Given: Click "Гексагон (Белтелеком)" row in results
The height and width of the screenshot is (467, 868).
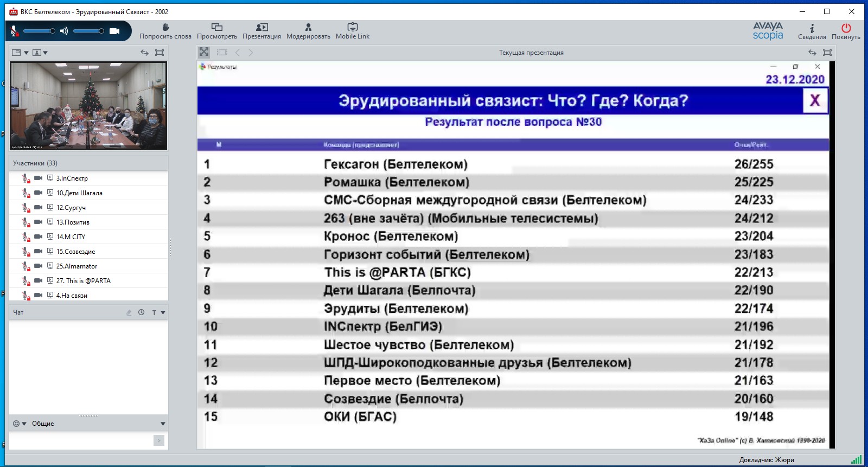Looking at the screenshot, I should pos(395,164).
